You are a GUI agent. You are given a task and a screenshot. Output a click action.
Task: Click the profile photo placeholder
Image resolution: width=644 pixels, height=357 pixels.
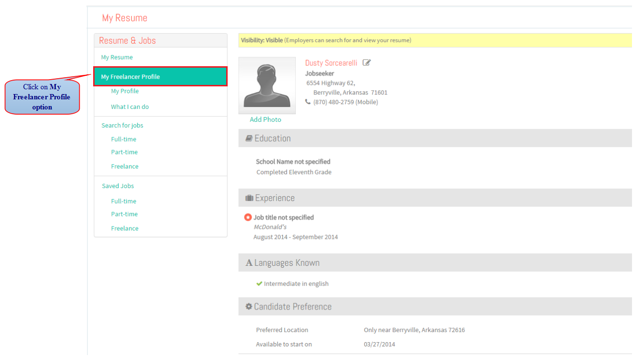click(267, 85)
